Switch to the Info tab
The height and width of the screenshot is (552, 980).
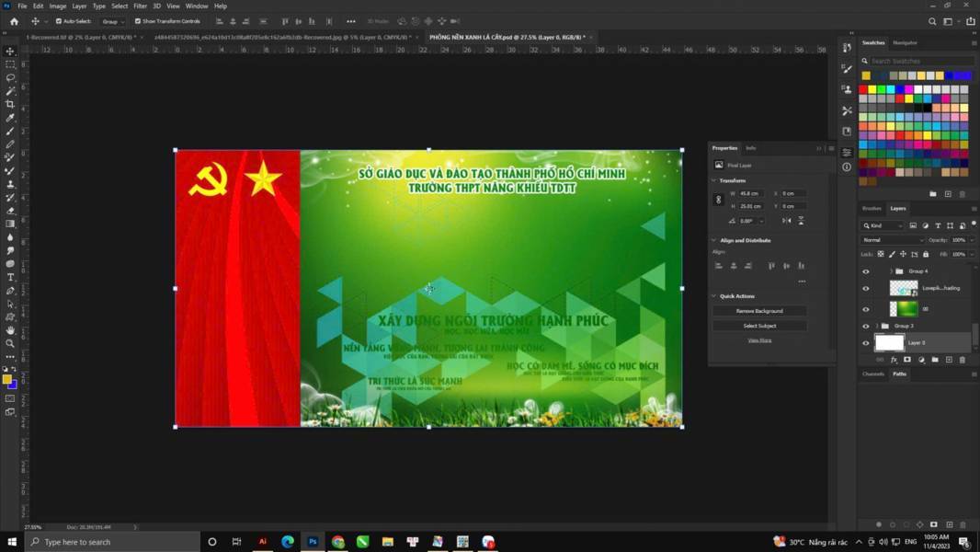[750, 148]
